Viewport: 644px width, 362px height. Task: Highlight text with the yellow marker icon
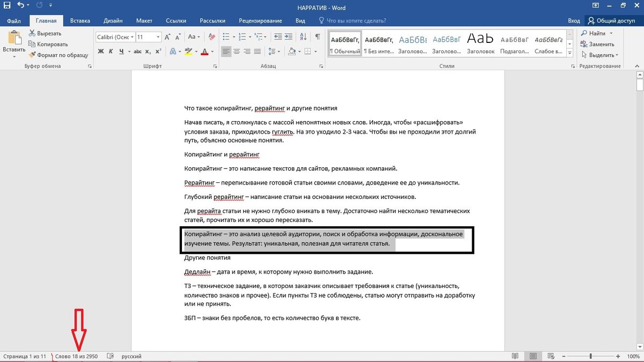click(188, 51)
